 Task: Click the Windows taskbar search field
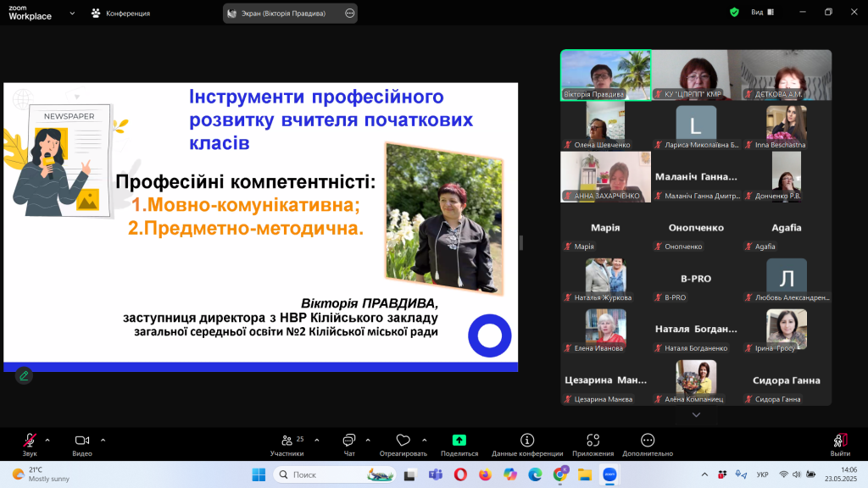(x=326, y=474)
